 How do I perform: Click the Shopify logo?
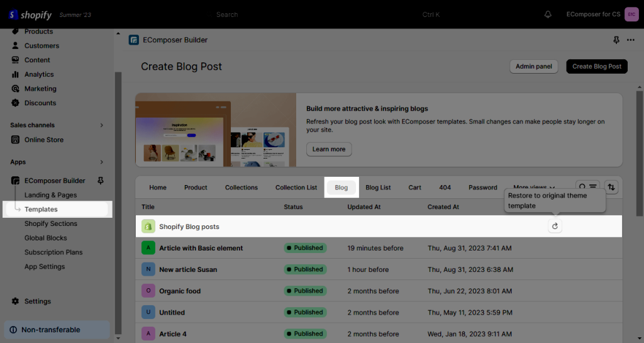[x=30, y=14]
